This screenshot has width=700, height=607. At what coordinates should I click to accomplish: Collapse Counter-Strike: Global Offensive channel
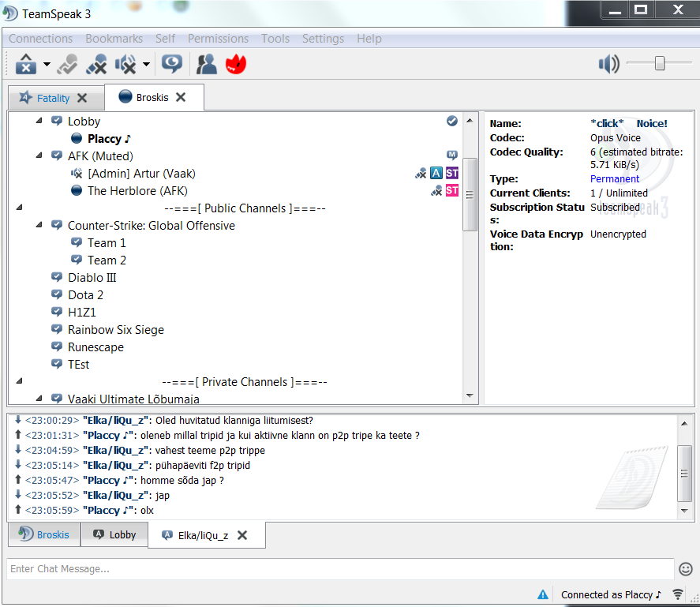39,225
